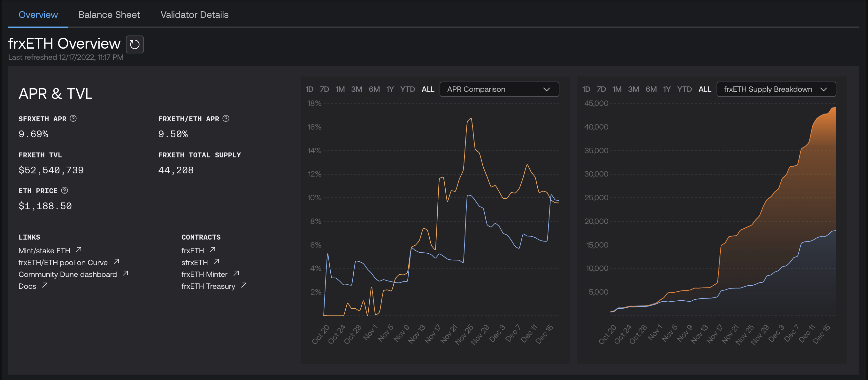Click external arrow icon next to frxETH/ETH pool on Curve

coord(117,262)
